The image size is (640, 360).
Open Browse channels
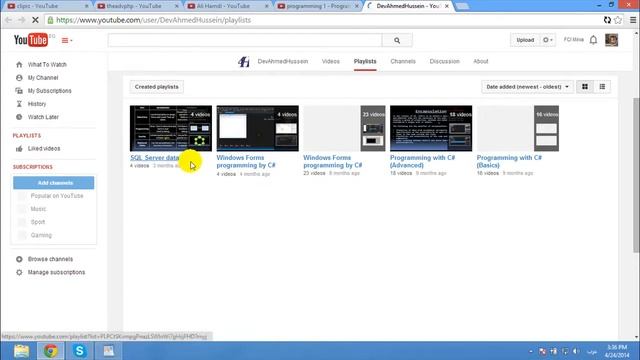tap(50, 259)
